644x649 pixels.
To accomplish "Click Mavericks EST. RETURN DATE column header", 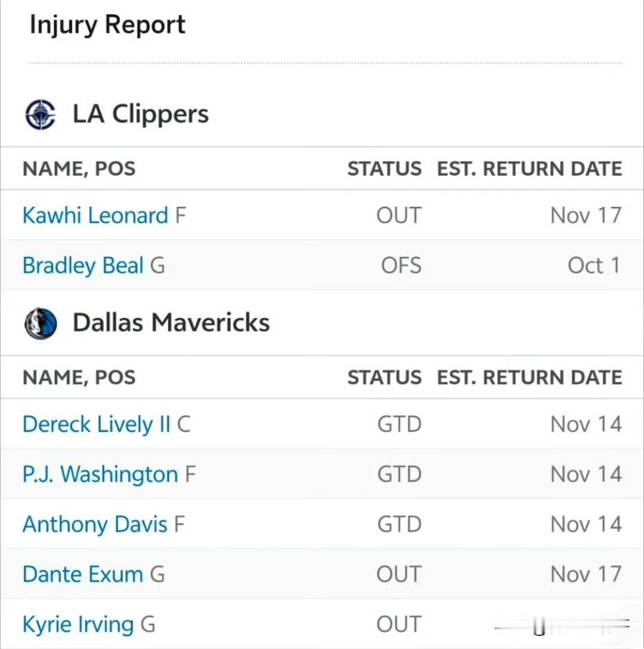I will (530, 377).
